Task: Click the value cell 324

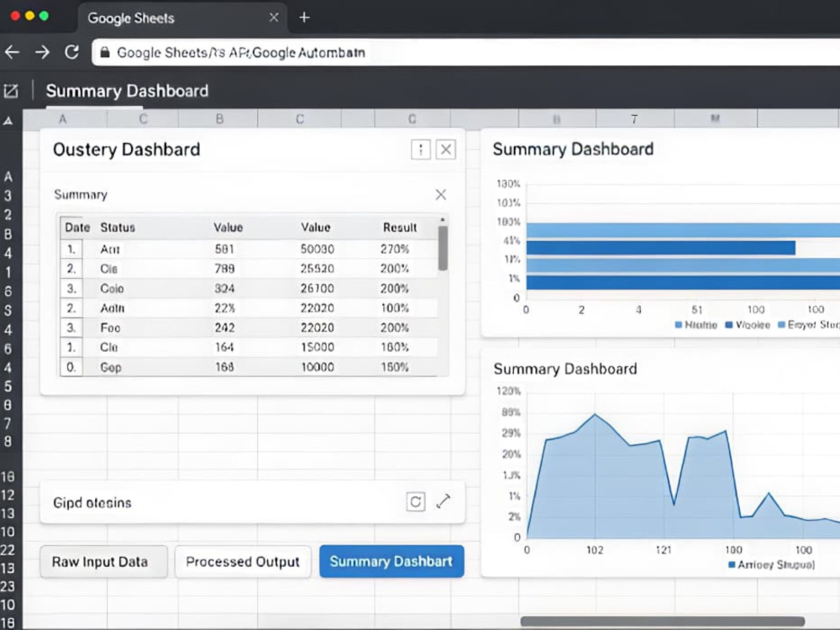Action: coord(224,289)
